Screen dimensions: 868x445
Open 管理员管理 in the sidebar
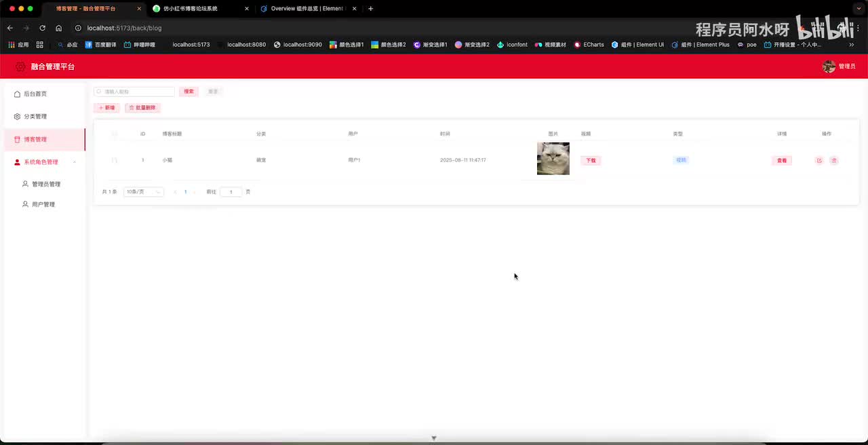[x=44, y=184]
